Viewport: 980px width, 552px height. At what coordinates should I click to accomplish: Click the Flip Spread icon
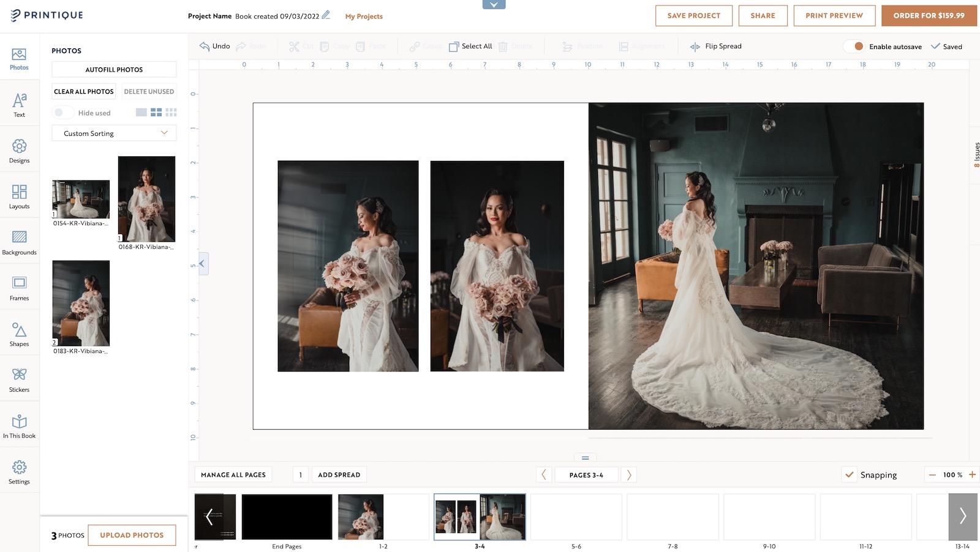(694, 46)
